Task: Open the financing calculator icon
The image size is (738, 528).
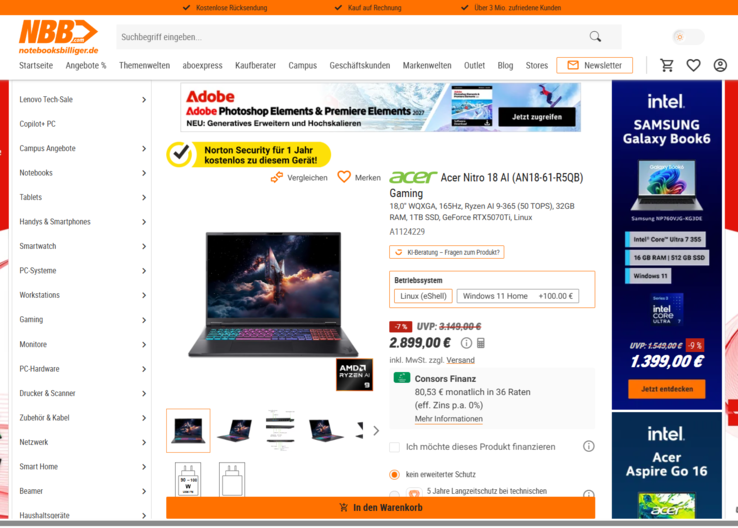Action: [x=481, y=343]
